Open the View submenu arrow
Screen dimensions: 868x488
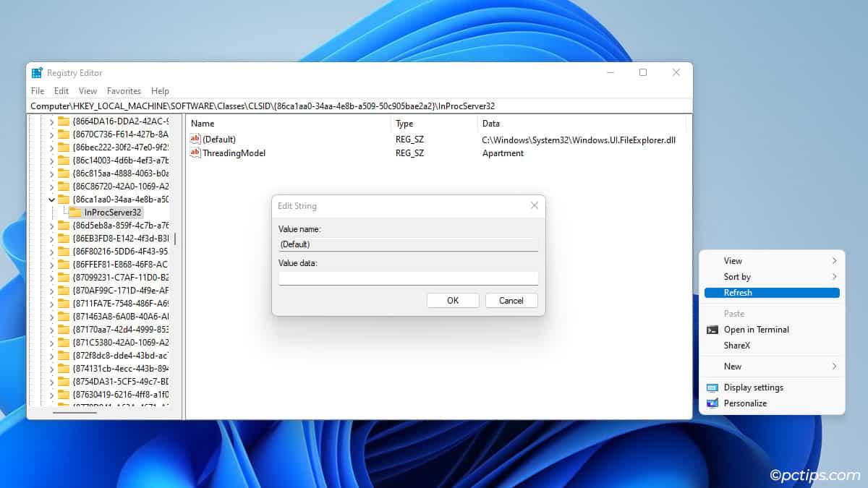pos(835,260)
